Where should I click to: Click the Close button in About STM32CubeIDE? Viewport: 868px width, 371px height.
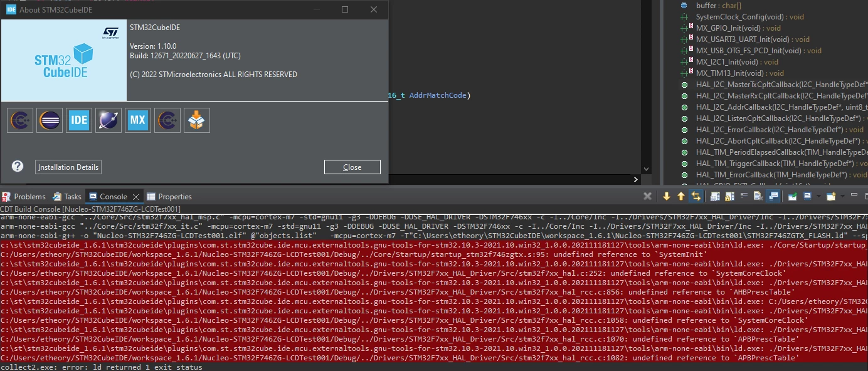[x=352, y=167]
